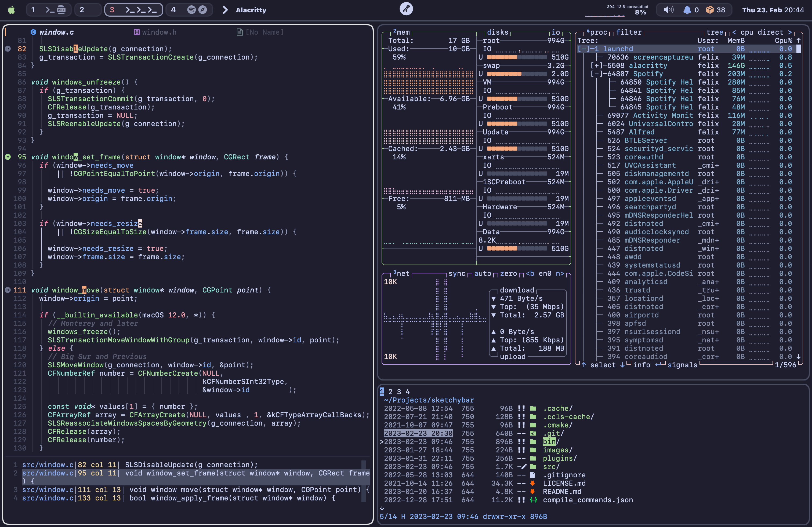Click the Safari compass icon in space 4
Viewport: 812px width, 527px height.
pos(203,10)
